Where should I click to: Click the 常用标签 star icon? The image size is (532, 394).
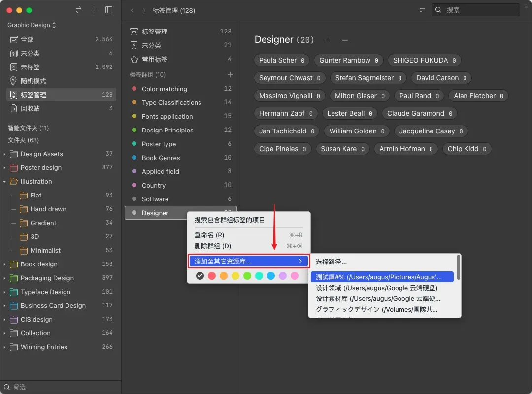tap(134, 60)
